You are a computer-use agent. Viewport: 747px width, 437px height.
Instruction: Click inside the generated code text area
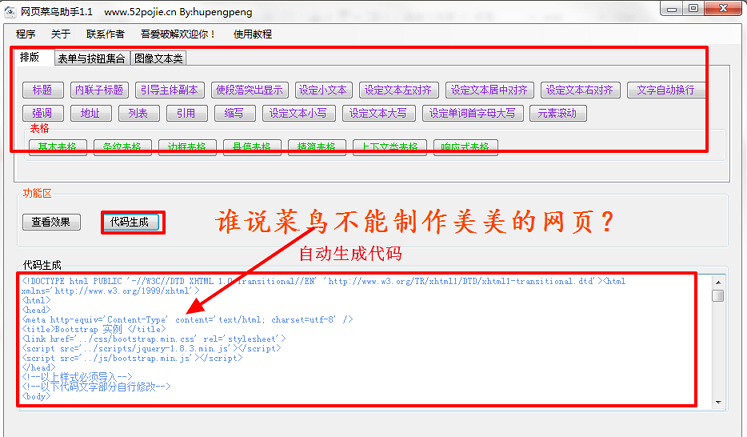click(x=367, y=340)
